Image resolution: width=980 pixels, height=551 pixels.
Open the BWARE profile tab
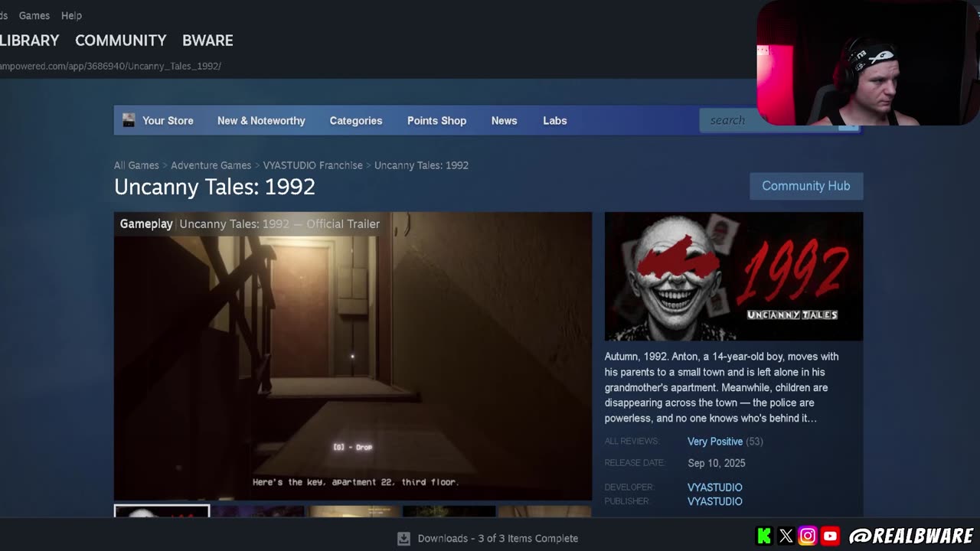207,41
